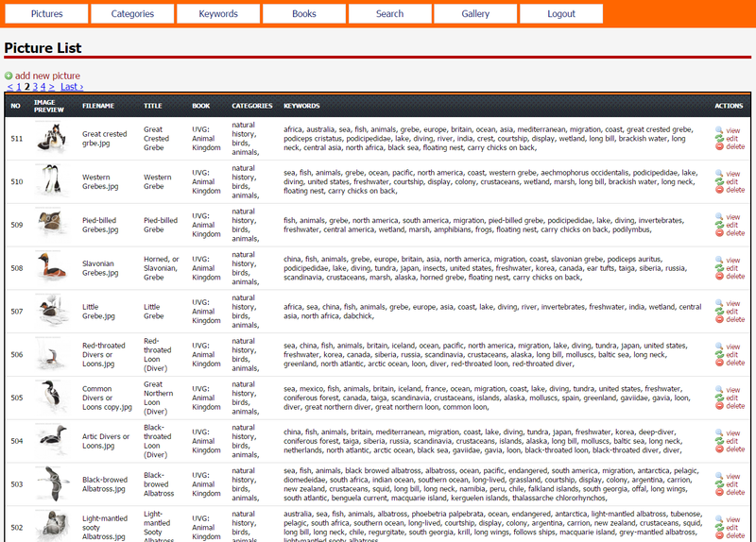Click view icon for picture 511
The width and height of the screenshot is (756, 542).
[719, 130]
